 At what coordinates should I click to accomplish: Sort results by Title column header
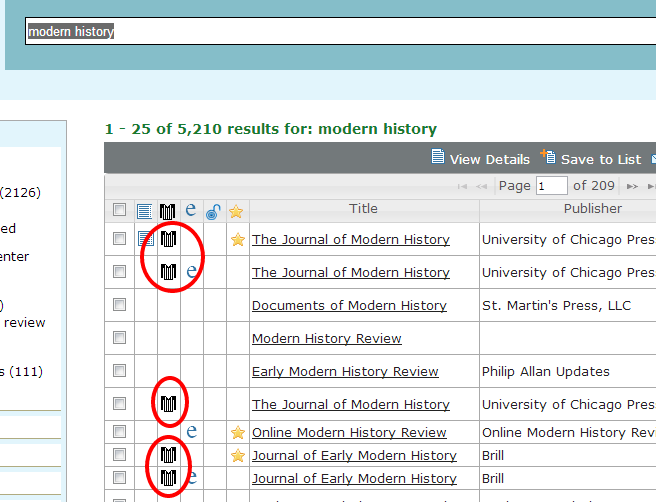pos(364,208)
